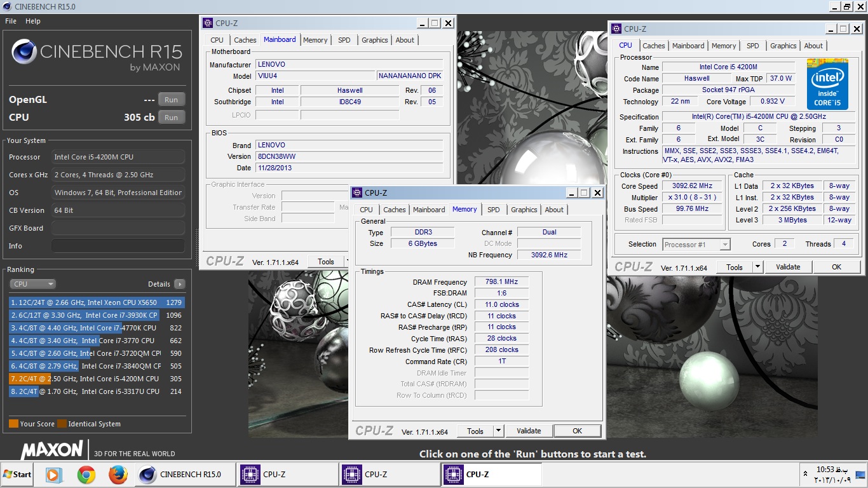The height and width of the screenshot is (488, 868).
Task: Click Validate in Memory window
Action: click(x=529, y=431)
